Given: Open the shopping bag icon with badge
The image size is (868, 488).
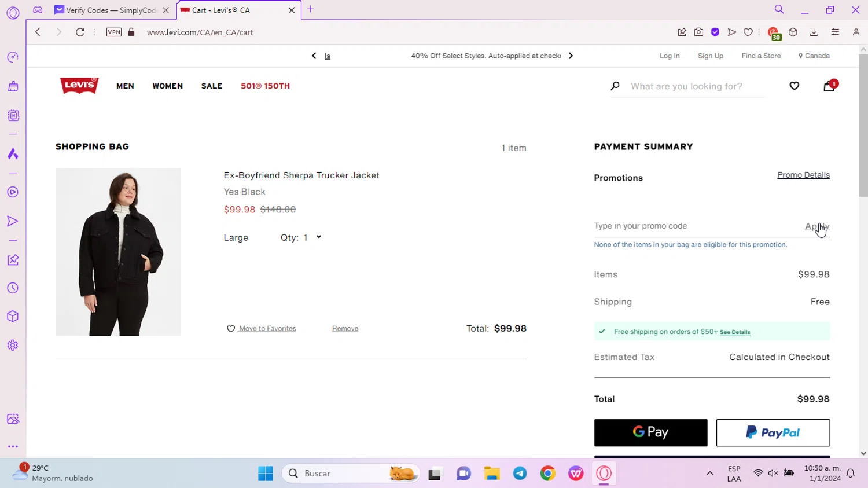Looking at the screenshot, I should coord(830,86).
